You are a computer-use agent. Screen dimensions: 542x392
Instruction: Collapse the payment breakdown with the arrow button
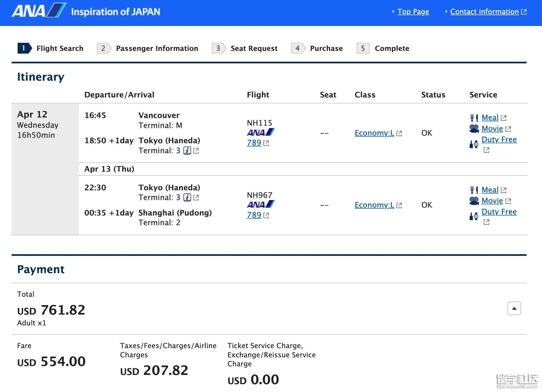point(514,308)
